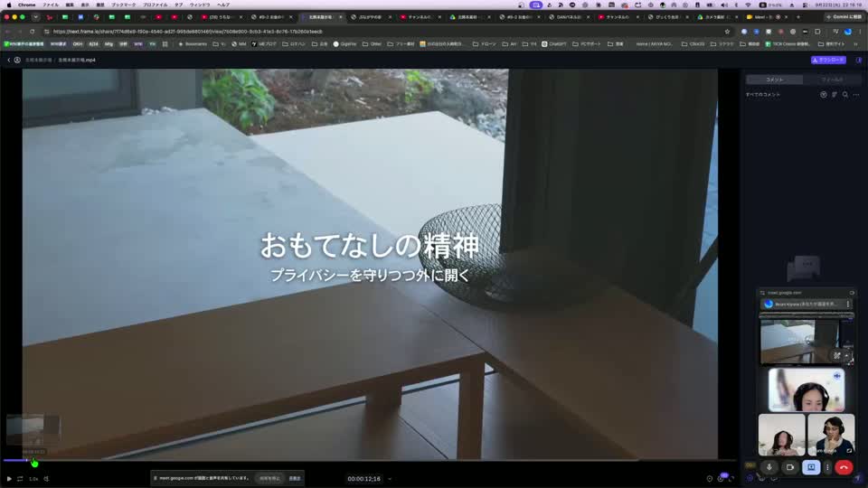Click the screen recording indicator in the macOS menu bar
This screenshot has height=488, width=868.
pos(536,5)
